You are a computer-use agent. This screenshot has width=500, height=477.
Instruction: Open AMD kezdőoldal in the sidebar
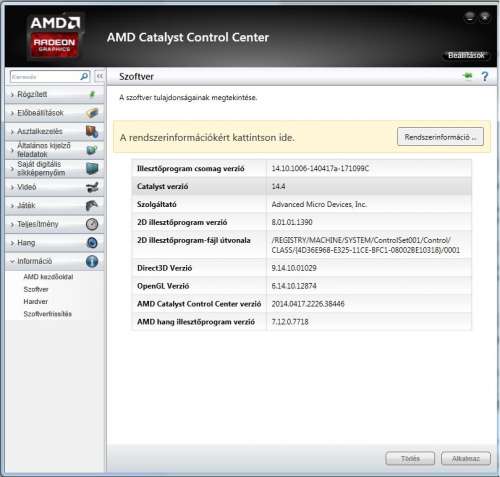pyautogui.click(x=48, y=277)
